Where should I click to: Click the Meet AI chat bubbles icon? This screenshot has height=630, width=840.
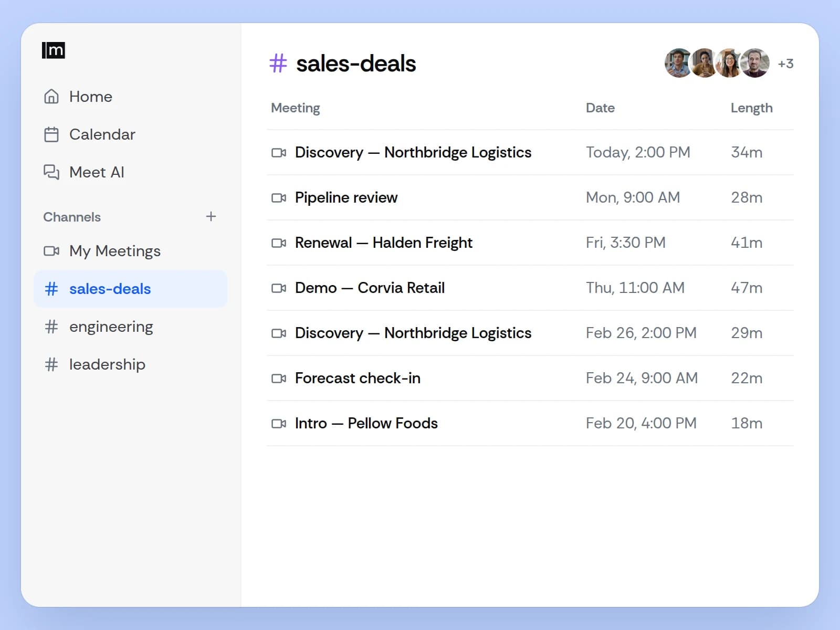[x=51, y=172]
